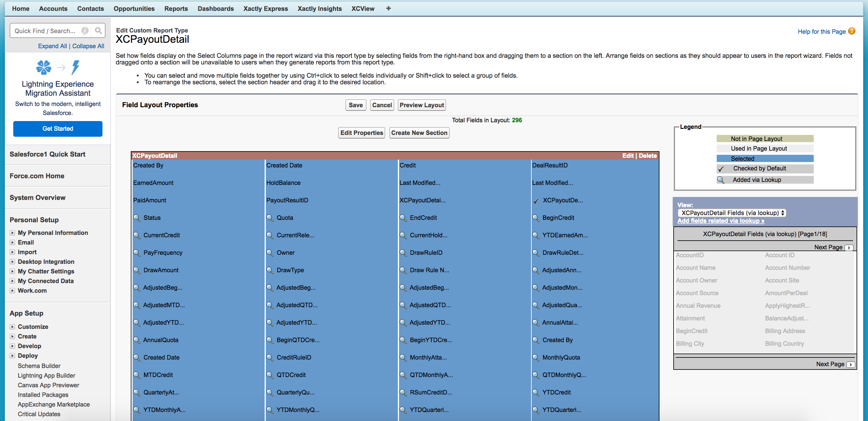Expand the Develop section under App Setup
Image resolution: width=868 pixels, height=421 pixels.
pos(12,346)
